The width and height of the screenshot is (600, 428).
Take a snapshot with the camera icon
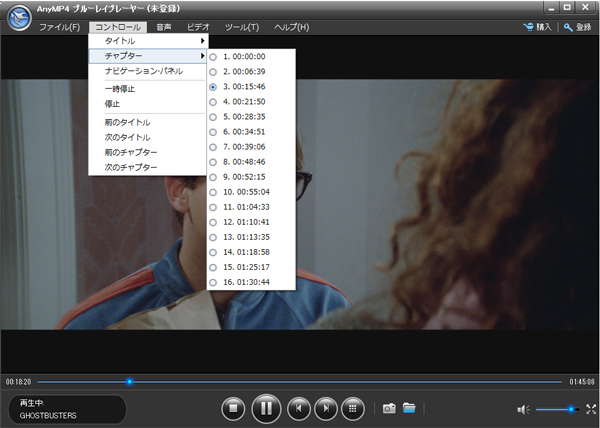[389, 408]
